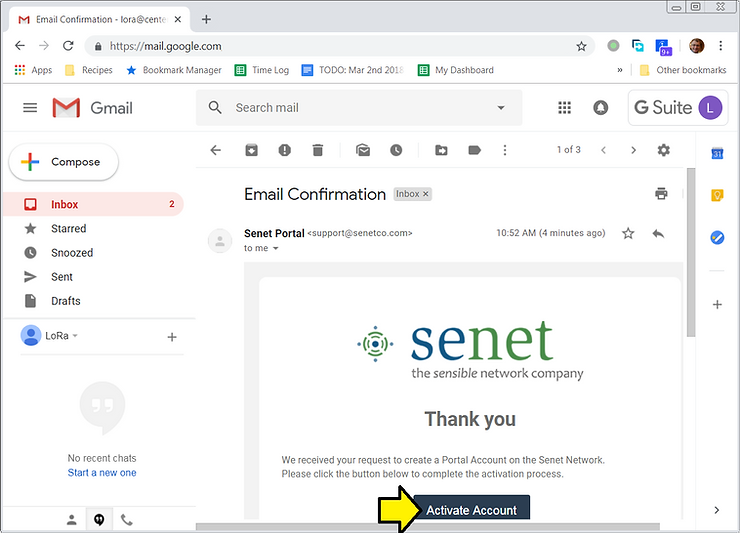Open the Google apps grid
740x533 pixels.
[564, 108]
